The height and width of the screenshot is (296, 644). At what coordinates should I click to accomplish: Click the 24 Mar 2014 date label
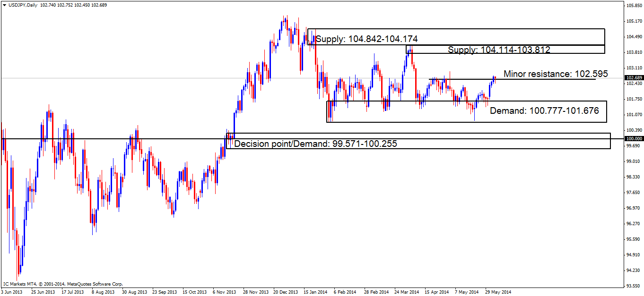[406, 292]
